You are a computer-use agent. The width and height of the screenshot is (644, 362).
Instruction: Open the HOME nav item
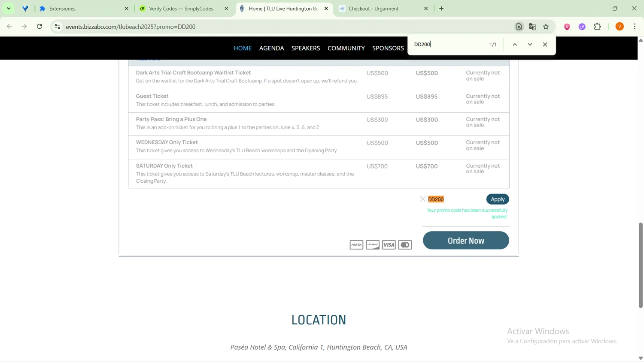243,48
